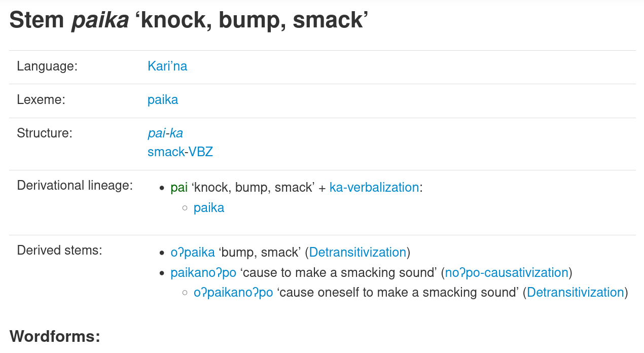Open the derived stem paikanoʔpo
This screenshot has width=644, height=353.
click(x=203, y=273)
